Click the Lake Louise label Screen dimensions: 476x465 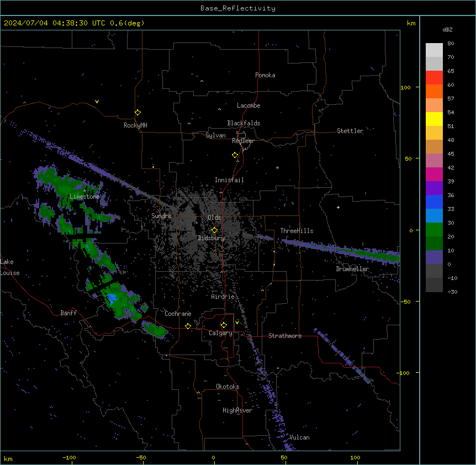pyautogui.click(x=10, y=267)
